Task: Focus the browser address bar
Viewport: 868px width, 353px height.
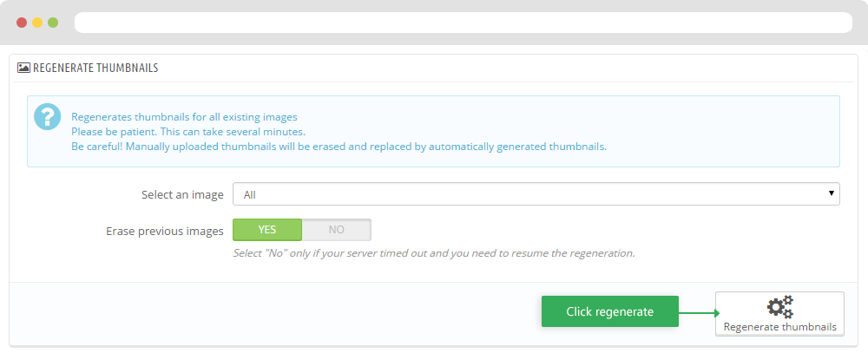Action: coord(464,22)
